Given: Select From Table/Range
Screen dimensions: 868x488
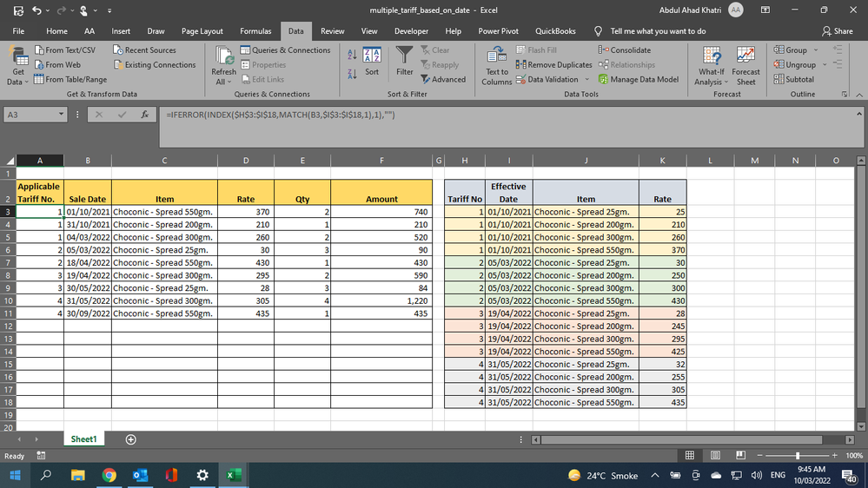Looking at the screenshot, I should pos(70,80).
